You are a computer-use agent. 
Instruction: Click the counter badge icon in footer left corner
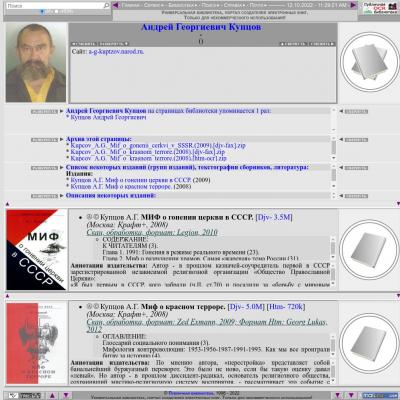click(24, 396)
